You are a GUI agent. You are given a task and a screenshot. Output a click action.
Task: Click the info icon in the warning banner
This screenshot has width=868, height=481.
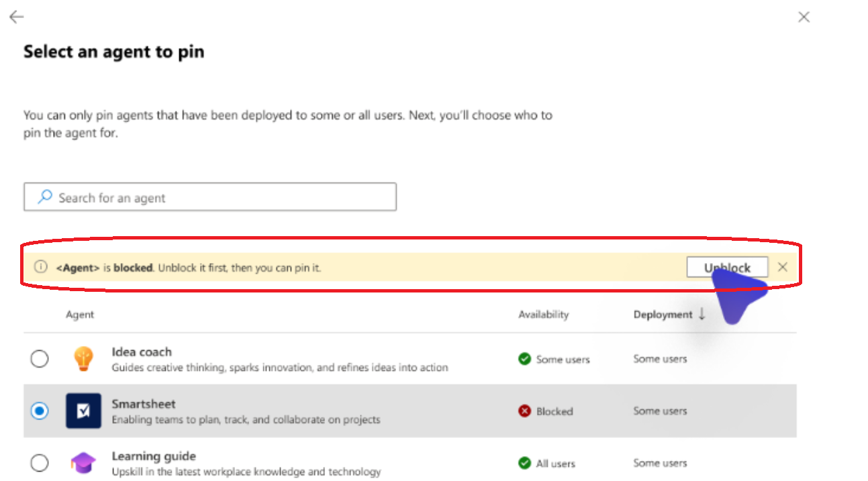click(x=41, y=267)
